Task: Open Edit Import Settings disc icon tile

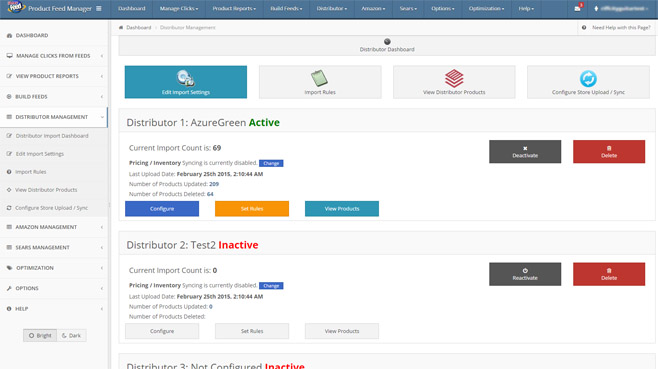Action: 185,82
